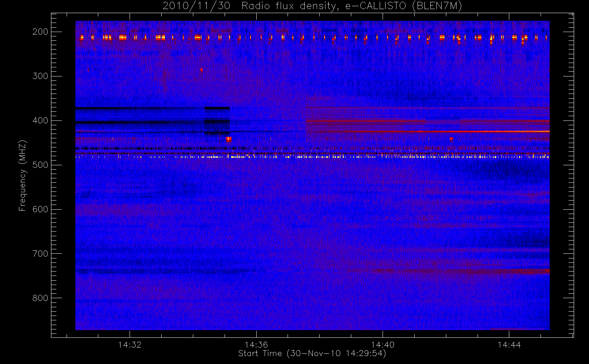Select the 700 frequency tick label
Image resolution: width=589 pixels, height=364 pixels.
[40, 254]
